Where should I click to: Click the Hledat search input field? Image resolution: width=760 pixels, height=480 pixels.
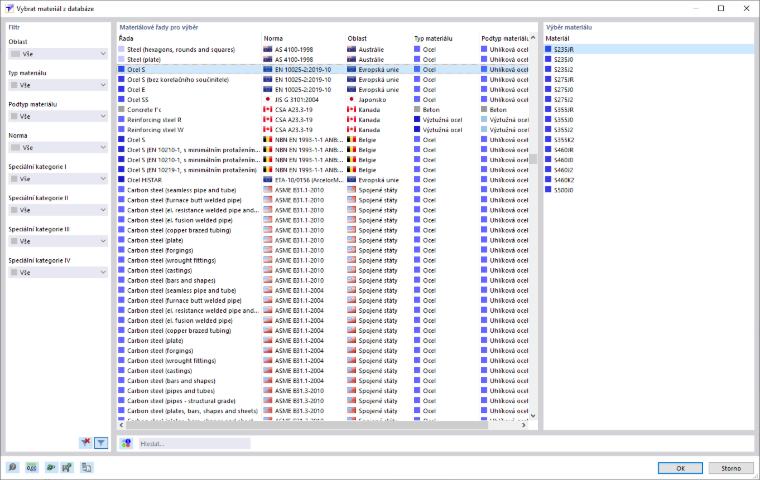coord(194,443)
